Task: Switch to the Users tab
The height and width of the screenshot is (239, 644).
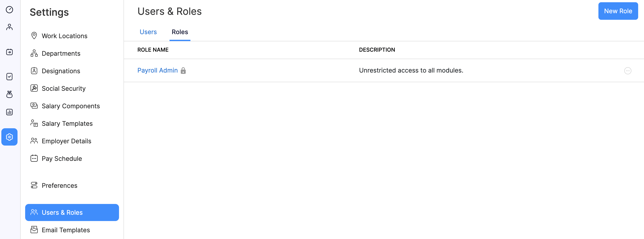Action: (148, 32)
